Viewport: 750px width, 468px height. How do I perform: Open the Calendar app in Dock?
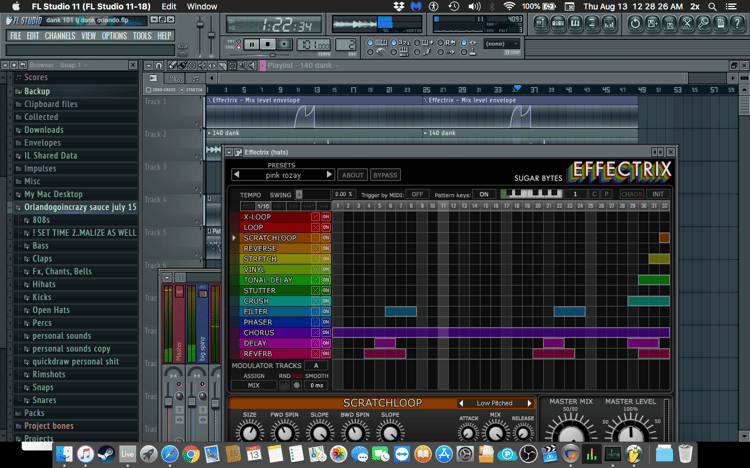coord(254,453)
